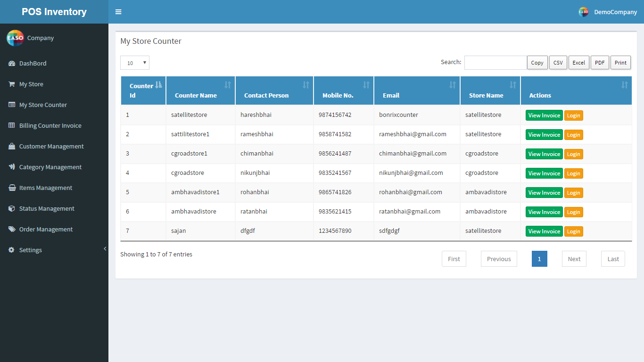
Task: Click the Order Management tags icon
Action: click(12, 229)
